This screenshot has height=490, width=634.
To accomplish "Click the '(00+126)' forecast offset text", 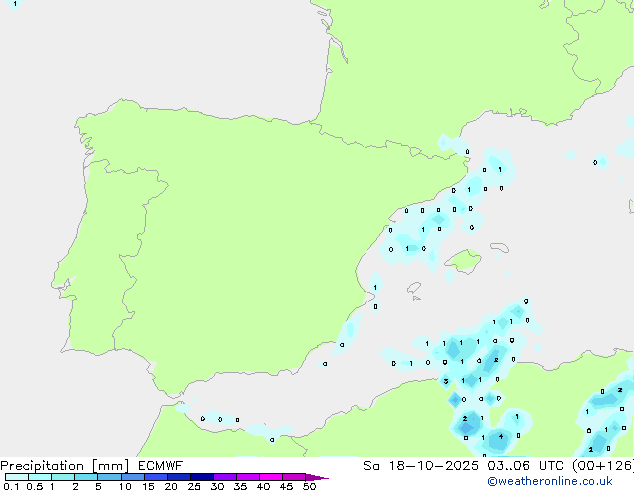I will click(x=603, y=465).
